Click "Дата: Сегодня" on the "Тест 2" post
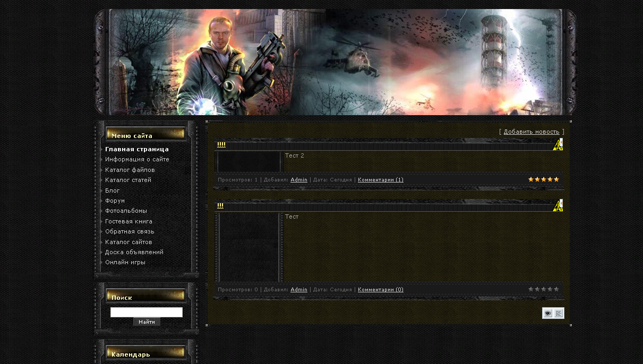 (x=332, y=180)
